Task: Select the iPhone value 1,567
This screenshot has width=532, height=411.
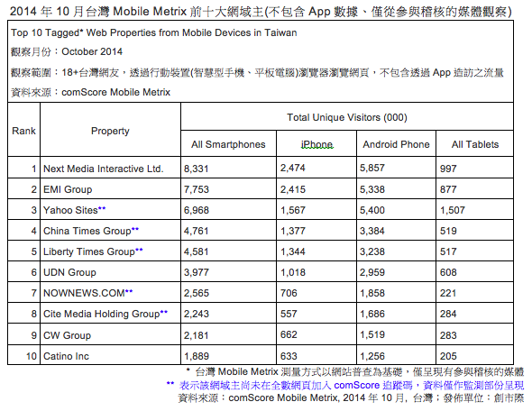Action: coord(293,210)
